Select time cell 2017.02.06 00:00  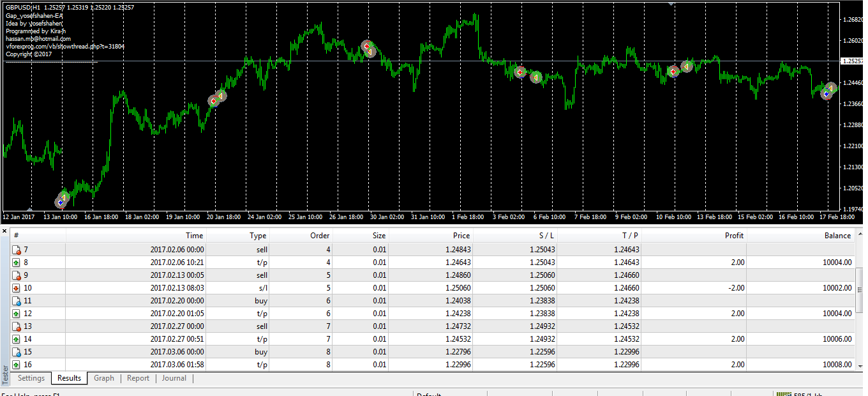tap(177, 250)
